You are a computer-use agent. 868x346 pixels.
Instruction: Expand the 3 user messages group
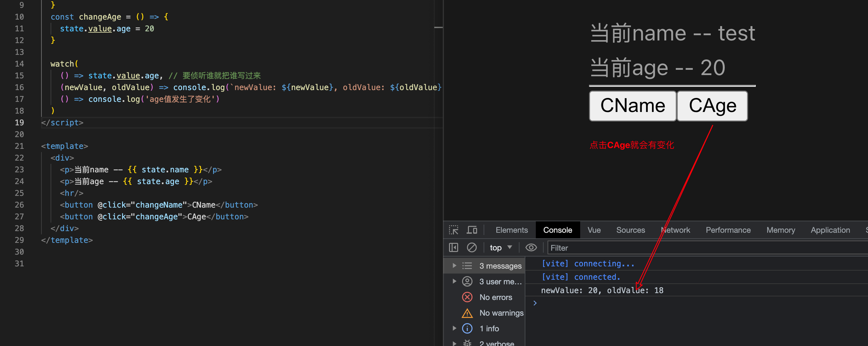454,281
